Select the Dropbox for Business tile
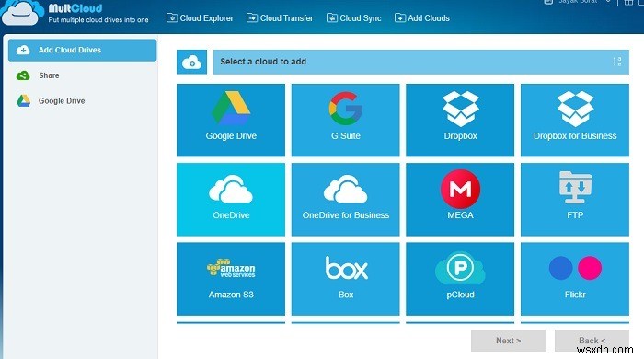This screenshot has width=644, height=359. click(x=575, y=120)
